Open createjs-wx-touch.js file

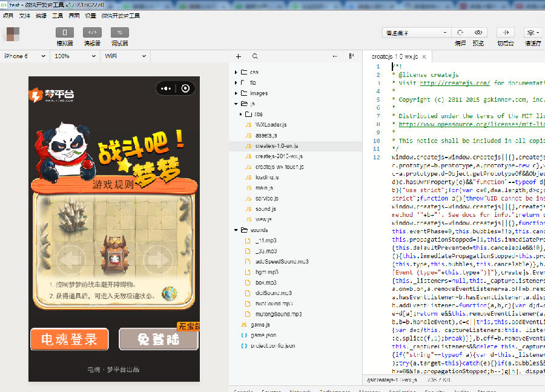tap(279, 167)
